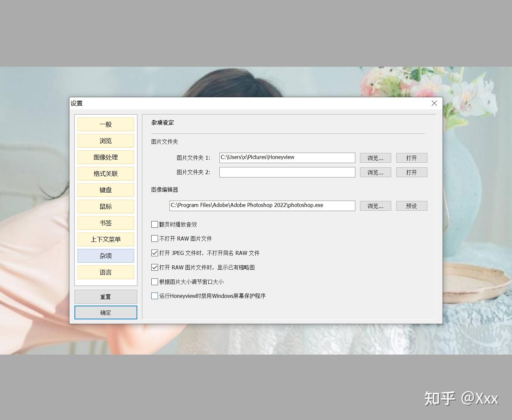Switch to the 语言 settings category

pyautogui.click(x=105, y=272)
